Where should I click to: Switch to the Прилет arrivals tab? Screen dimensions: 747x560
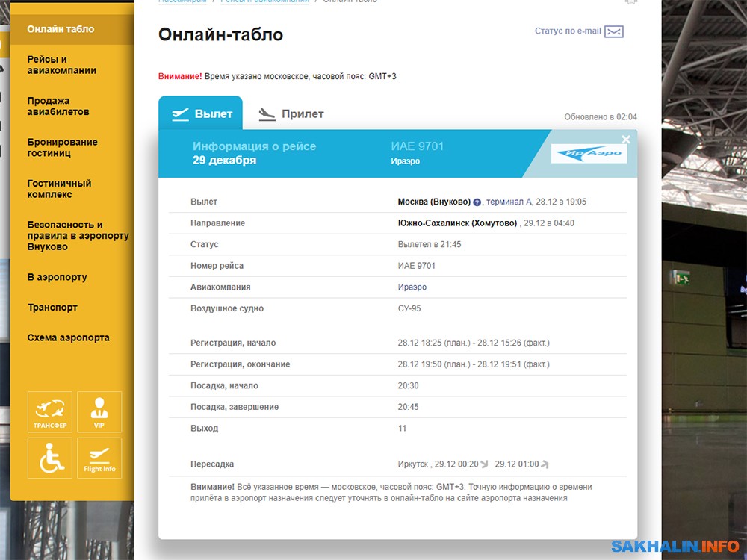[x=291, y=114]
